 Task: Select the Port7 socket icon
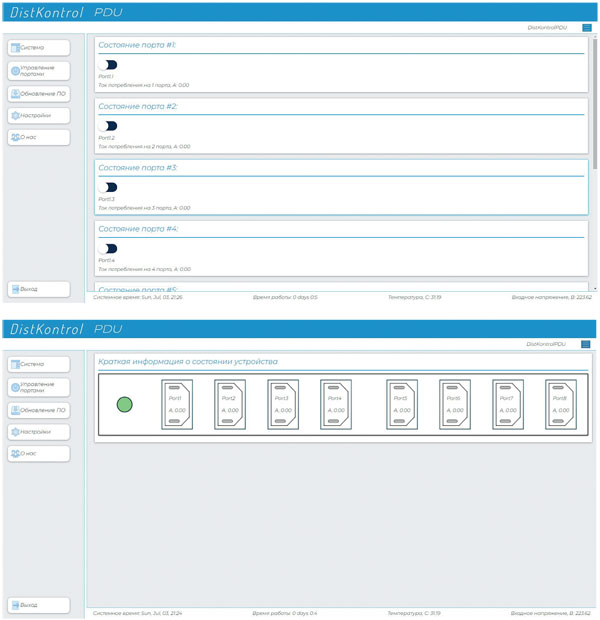[508, 405]
